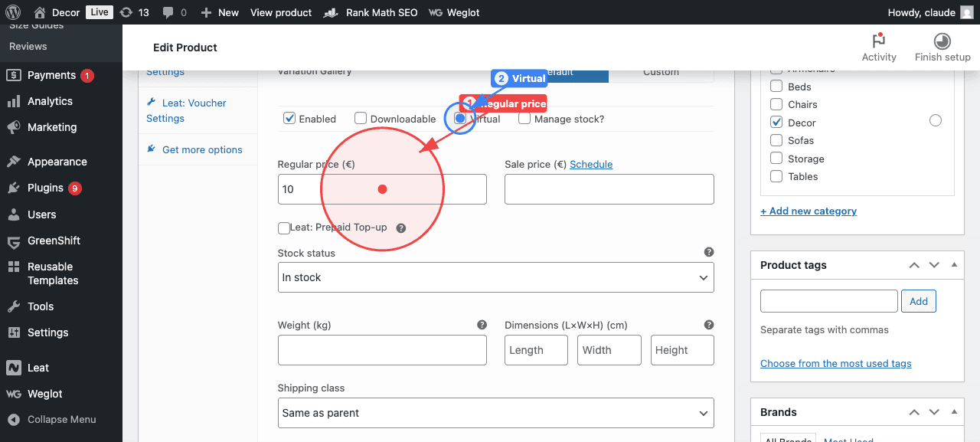This screenshot has height=442, width=980.
Task: Open the WordPress logo menu
Action: point(12,12)
